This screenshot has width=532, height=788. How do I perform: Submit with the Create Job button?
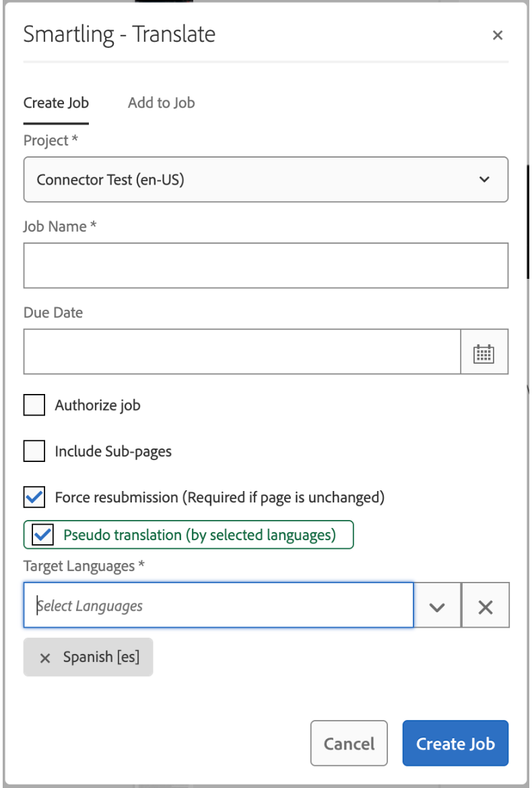456,744
